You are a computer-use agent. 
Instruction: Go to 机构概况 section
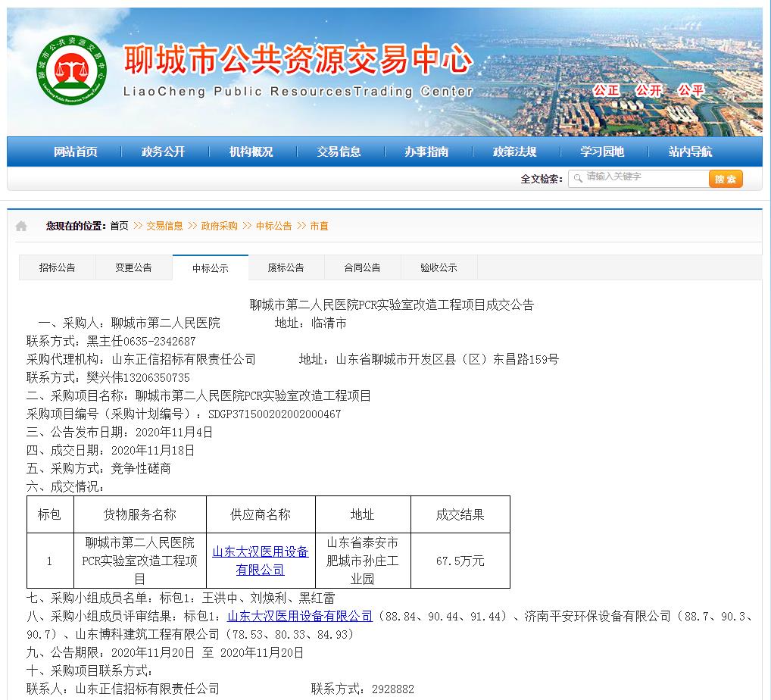[x=251, y=152]
